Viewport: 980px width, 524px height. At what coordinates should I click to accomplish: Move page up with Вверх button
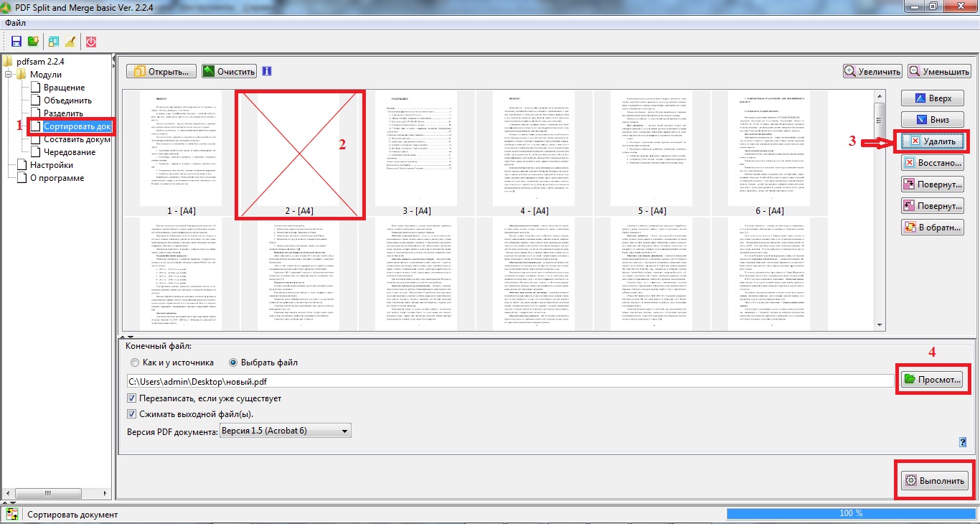coord(932,98)
